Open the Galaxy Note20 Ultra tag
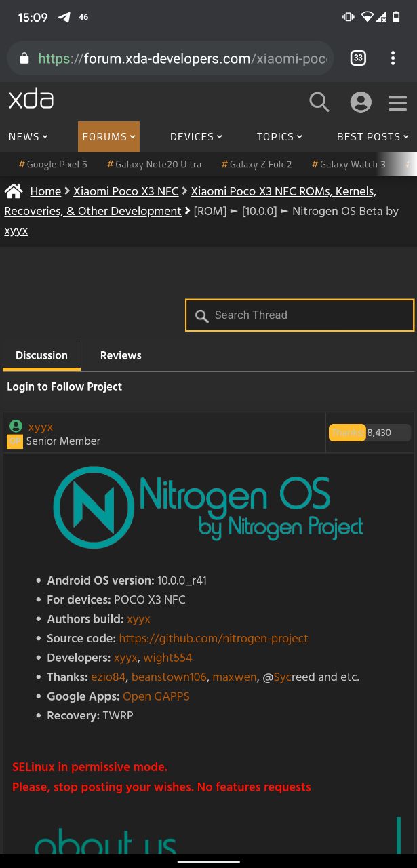 point(154,164)
